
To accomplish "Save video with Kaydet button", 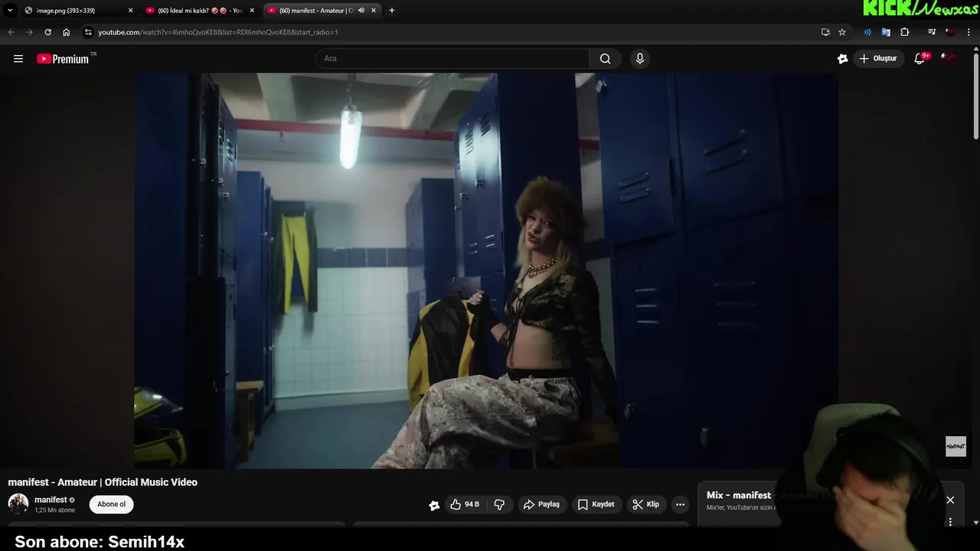I will [x=596, y=504].
